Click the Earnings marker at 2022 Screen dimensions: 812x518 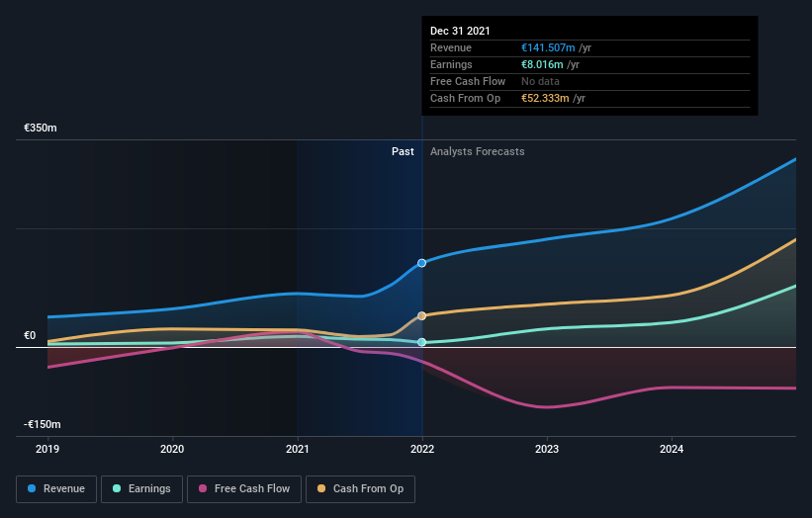click(x=421, y=342)
